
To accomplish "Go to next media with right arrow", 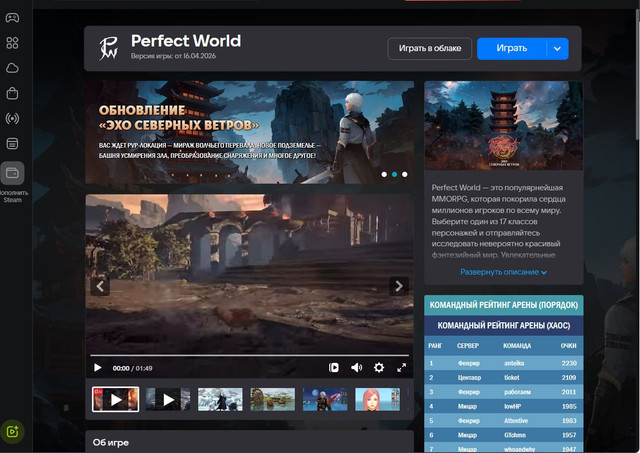I will (398, 286).
